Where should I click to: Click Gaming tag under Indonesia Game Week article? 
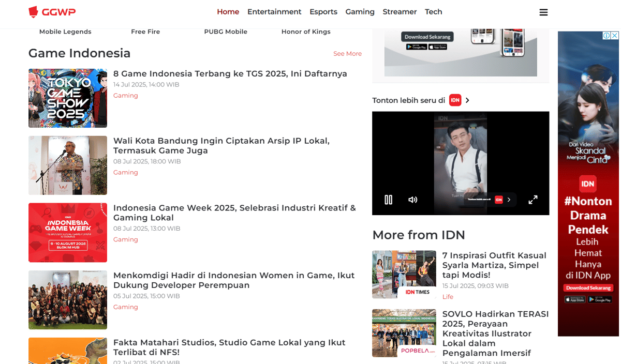[x=126, y=240]
